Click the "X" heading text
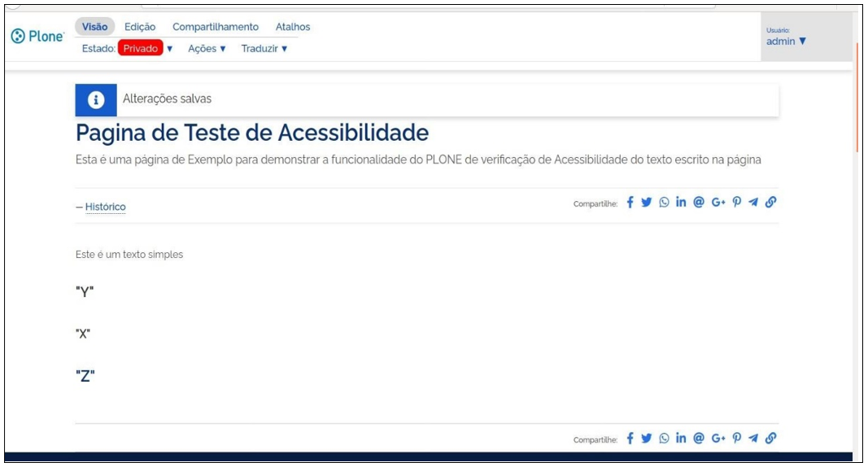The height and width of the screenshot is (467, 868). pyautogui.click(x=83, y=334)
